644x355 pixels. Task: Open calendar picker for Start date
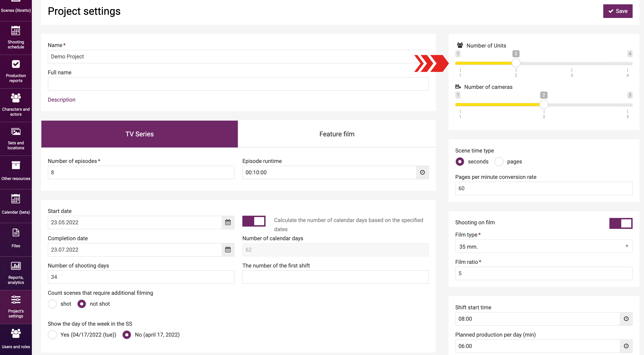(x=228, y=222)
